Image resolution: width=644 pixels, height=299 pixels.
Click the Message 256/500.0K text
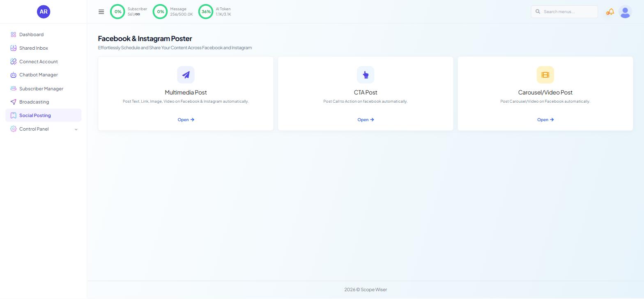coord(182,14)
